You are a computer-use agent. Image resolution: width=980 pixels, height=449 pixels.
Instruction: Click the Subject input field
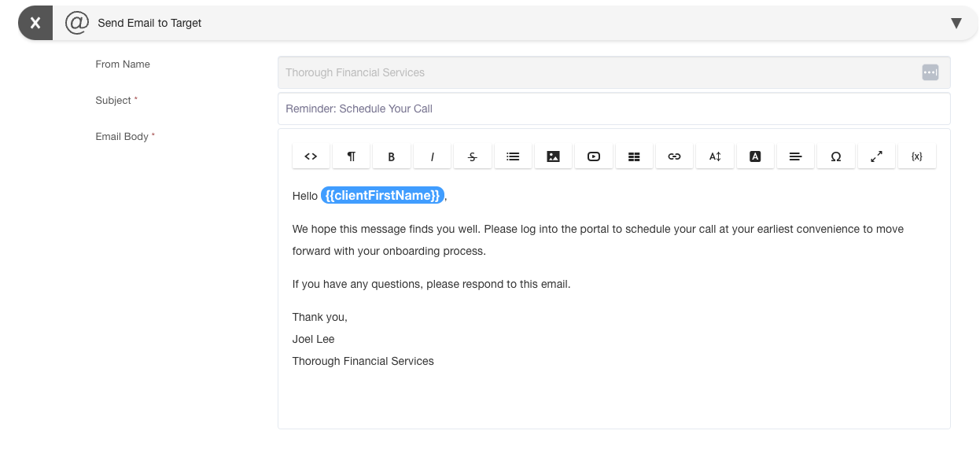coord(613,109)
